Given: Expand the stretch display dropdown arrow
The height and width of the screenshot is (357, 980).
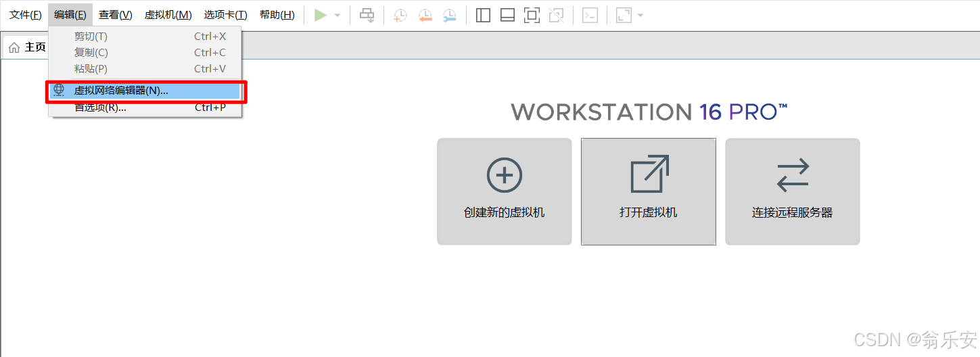Looking at the screenshot, I should point(640,15).
